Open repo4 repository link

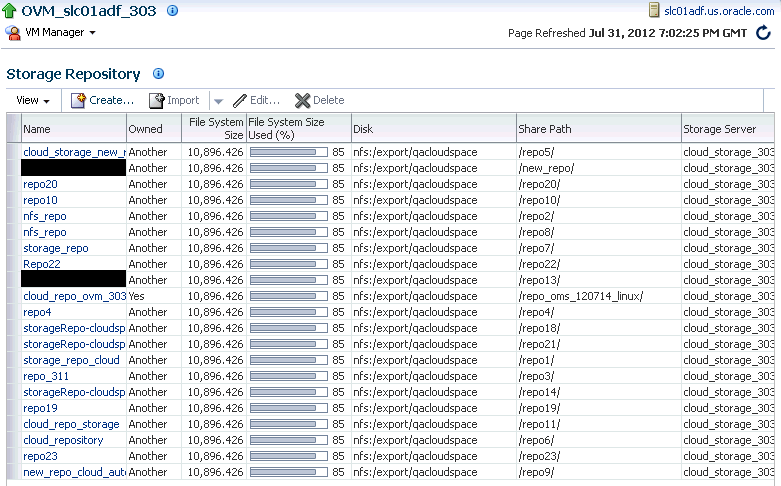37,312
